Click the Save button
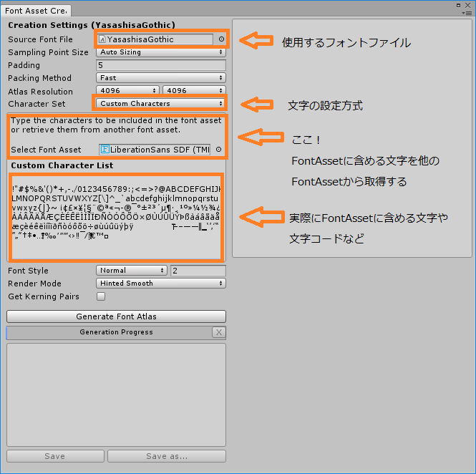Screen dimensions: 476x474 pos(55,456)
